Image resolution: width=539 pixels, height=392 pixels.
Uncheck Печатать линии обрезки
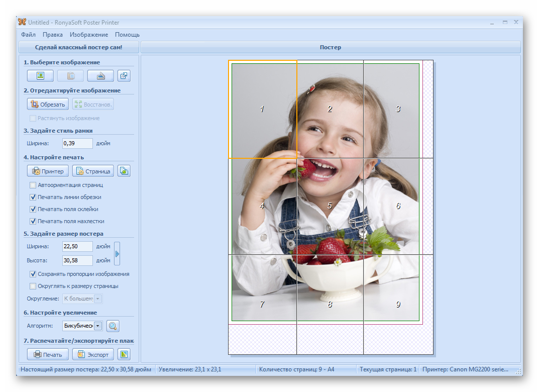33,197
